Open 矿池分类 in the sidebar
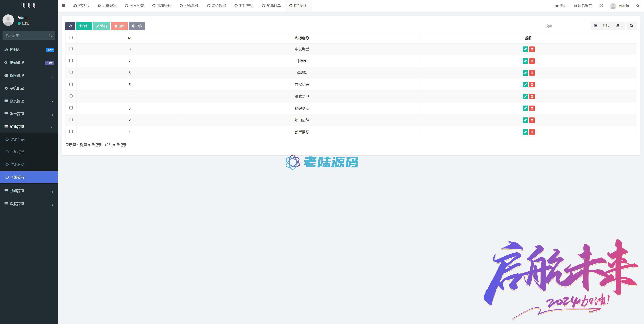This screenshot has height=324, width=644. pos(17,165)
